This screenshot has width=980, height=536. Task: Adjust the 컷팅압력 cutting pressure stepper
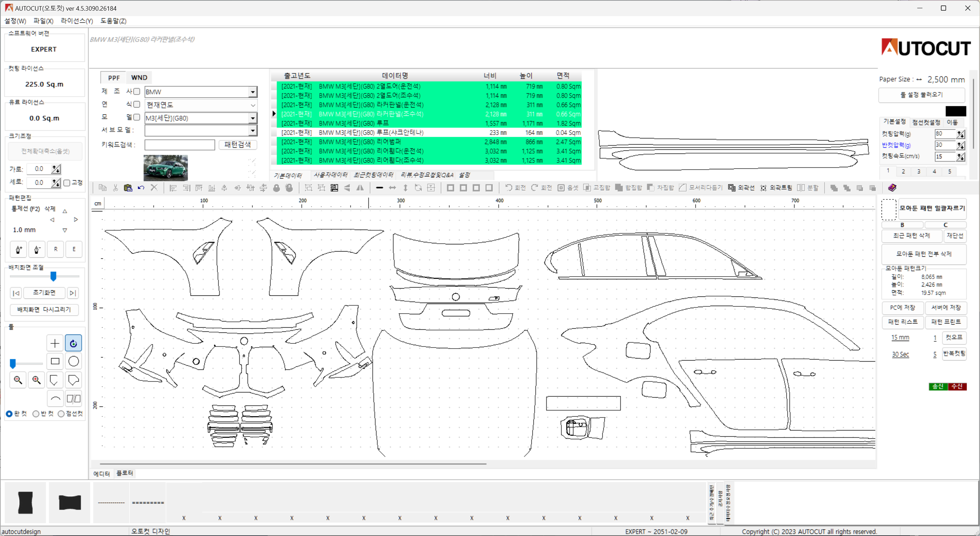960,134
